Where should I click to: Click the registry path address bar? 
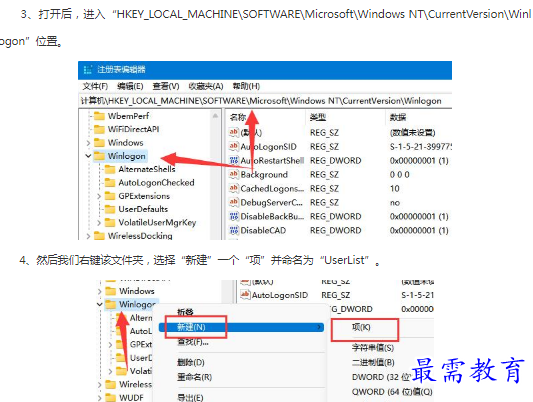click(x=265, y=101)
